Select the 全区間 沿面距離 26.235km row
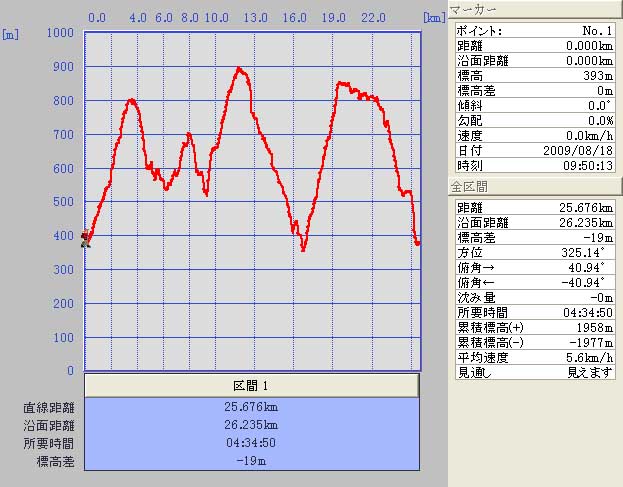The image size is (623, 487). coord(535,222)
